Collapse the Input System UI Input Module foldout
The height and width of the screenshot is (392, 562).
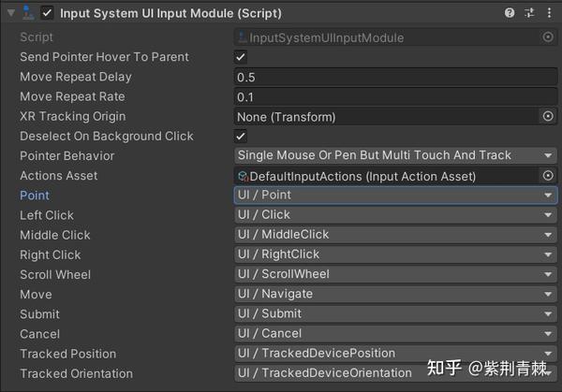[11, 13]
